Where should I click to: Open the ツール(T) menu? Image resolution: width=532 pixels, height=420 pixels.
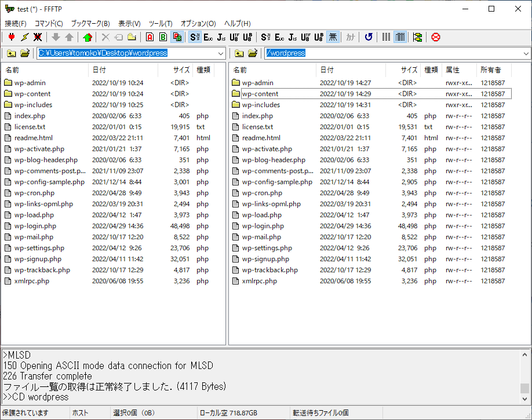[x=161, y=23]
